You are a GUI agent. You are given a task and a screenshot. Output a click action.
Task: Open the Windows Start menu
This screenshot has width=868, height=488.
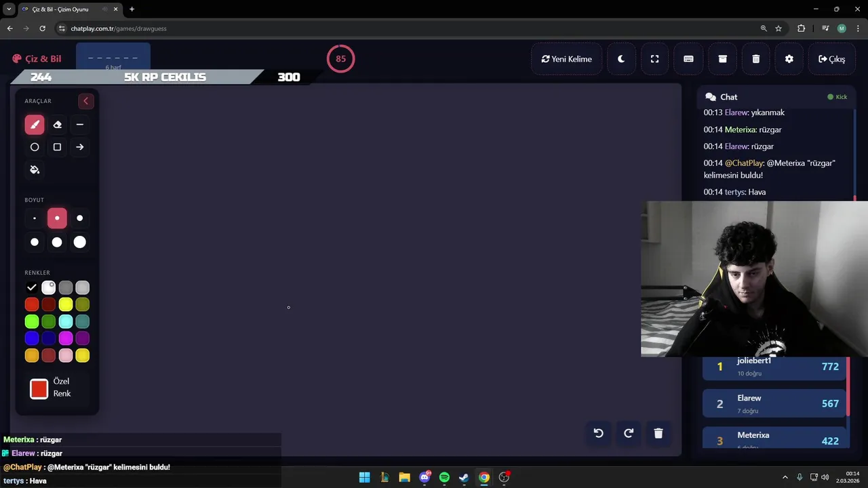(364, 477)
